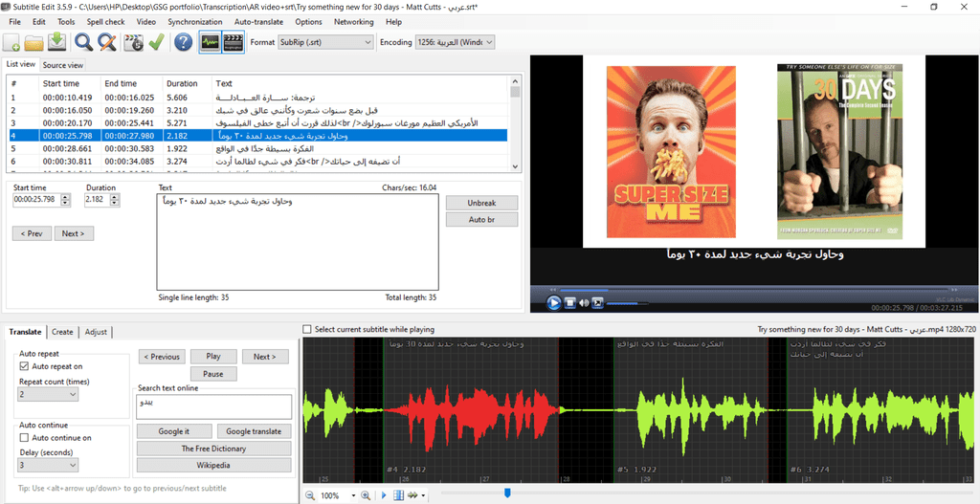
Task: Click the Auto br button
Action: pyautogui.click(x=482, y=220)
